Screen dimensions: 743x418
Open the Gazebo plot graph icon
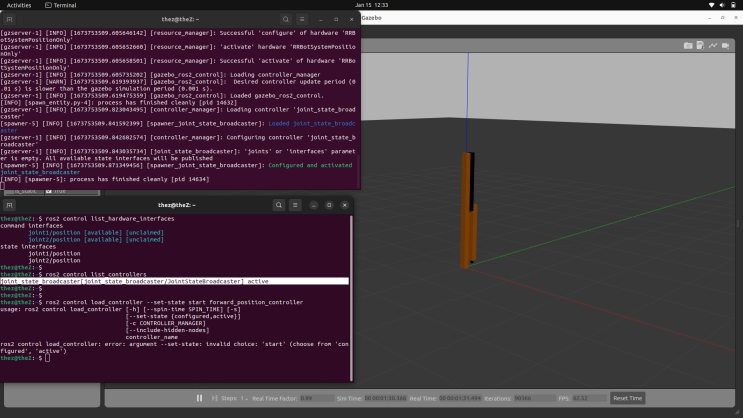(x=713, y=45)
